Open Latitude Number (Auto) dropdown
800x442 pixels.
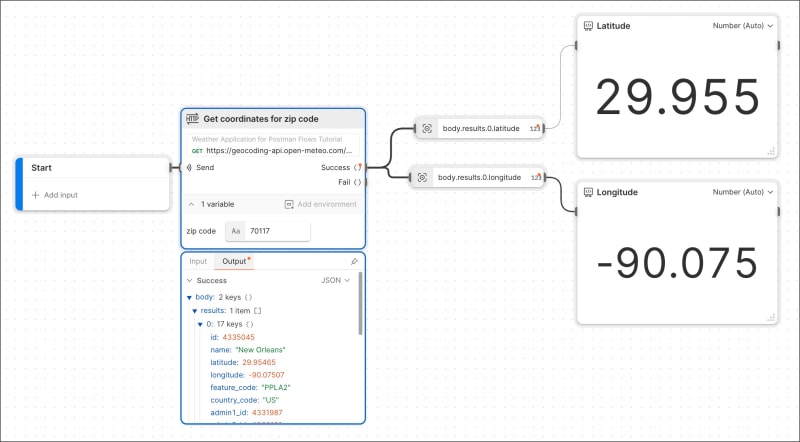click(x=743, y=26)
